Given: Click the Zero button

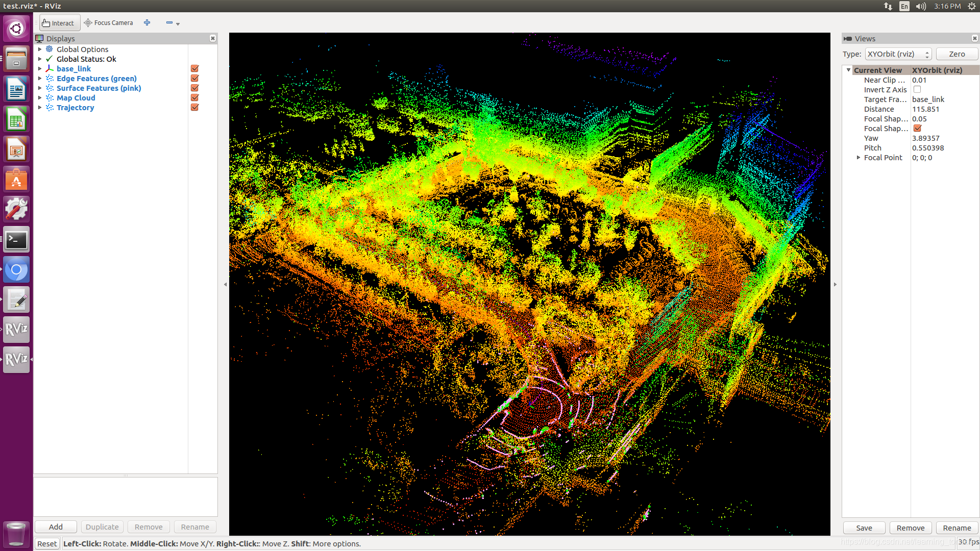Looking at the screenshot, I should click(x=957, y=54).
